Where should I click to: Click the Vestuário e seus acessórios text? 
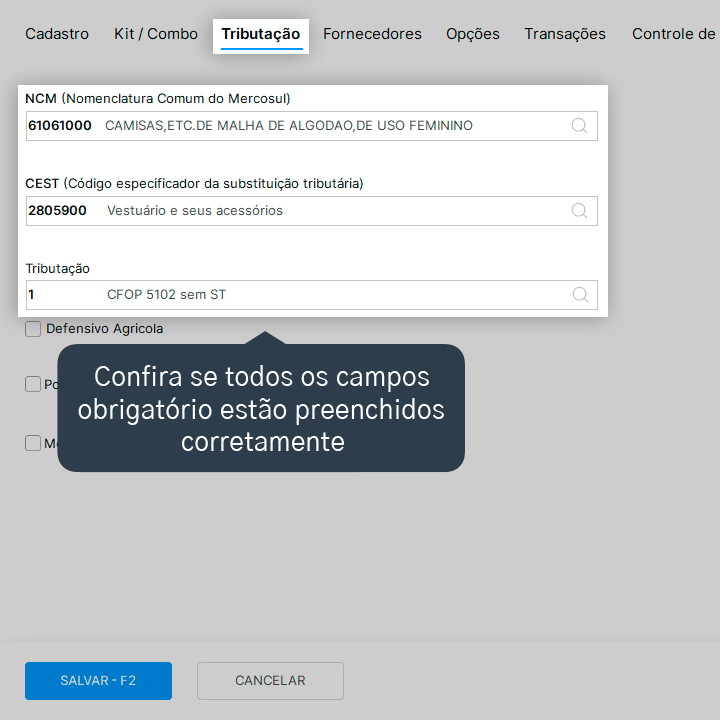[x=195, y=210]
